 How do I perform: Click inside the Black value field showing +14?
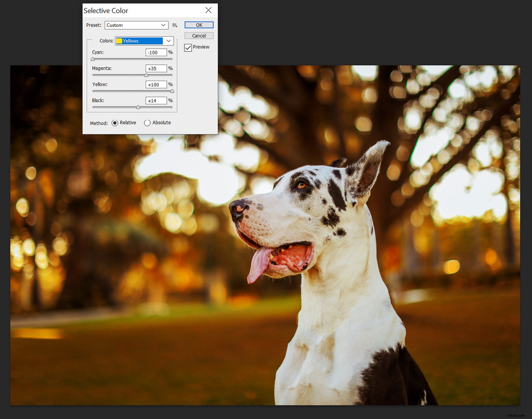point(156,100)
